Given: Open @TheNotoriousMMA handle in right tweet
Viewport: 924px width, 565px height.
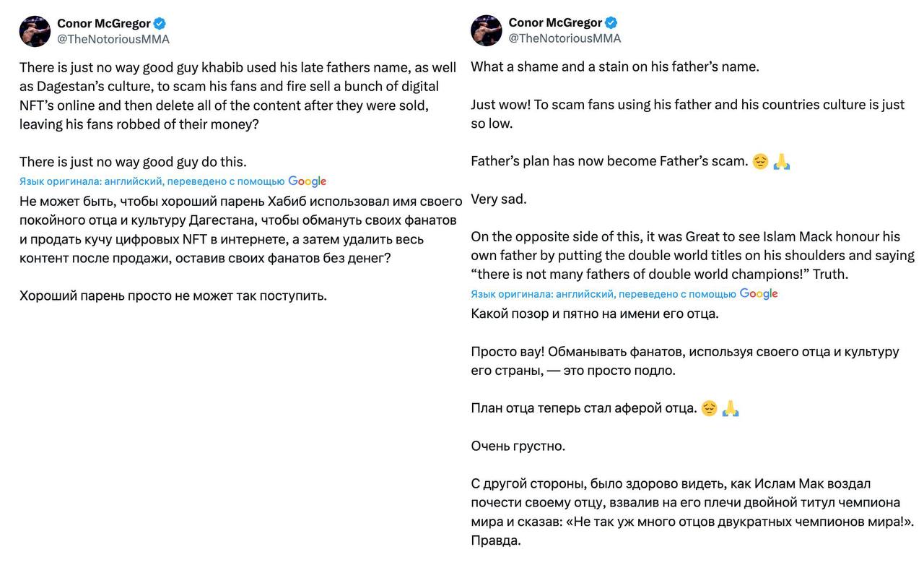Looking at the screenshot, I should 565,39.
